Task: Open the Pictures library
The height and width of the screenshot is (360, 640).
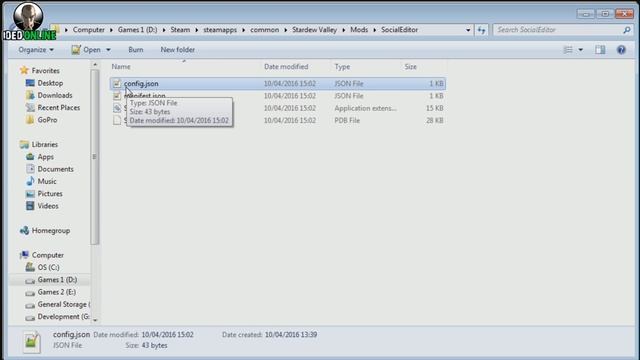Action: [50, 193]
